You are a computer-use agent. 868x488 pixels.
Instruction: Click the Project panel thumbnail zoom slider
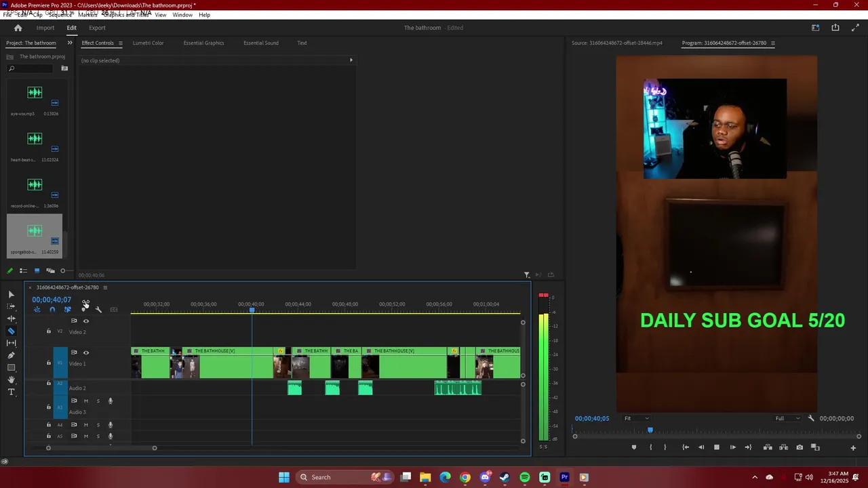pyautogui.click(x=62, y=271)
